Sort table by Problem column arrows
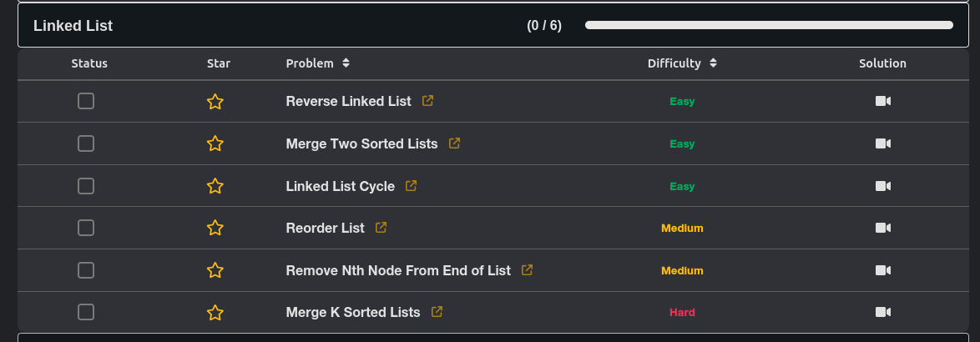The image size is (980, 342). point(346,63)
